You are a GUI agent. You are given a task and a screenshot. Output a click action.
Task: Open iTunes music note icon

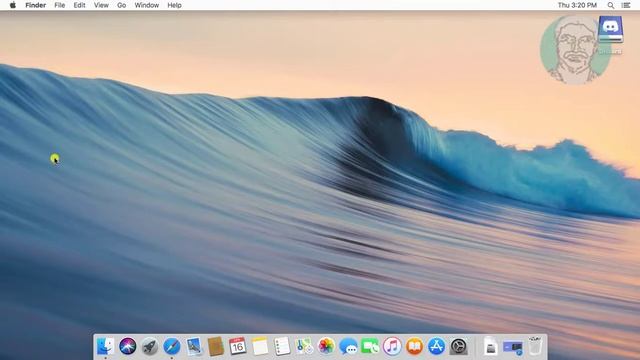[392, 347]
